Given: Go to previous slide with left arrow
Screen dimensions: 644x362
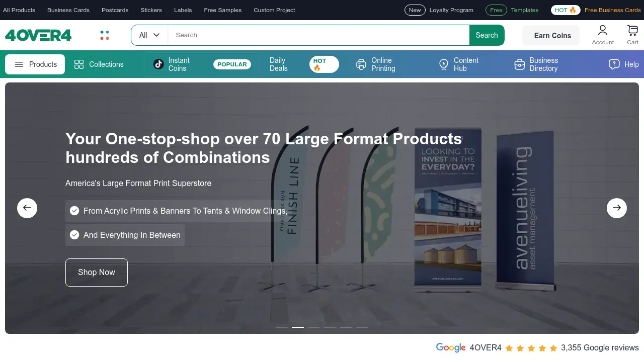Looking at the screenshot, I should click(x=27, y=208).
